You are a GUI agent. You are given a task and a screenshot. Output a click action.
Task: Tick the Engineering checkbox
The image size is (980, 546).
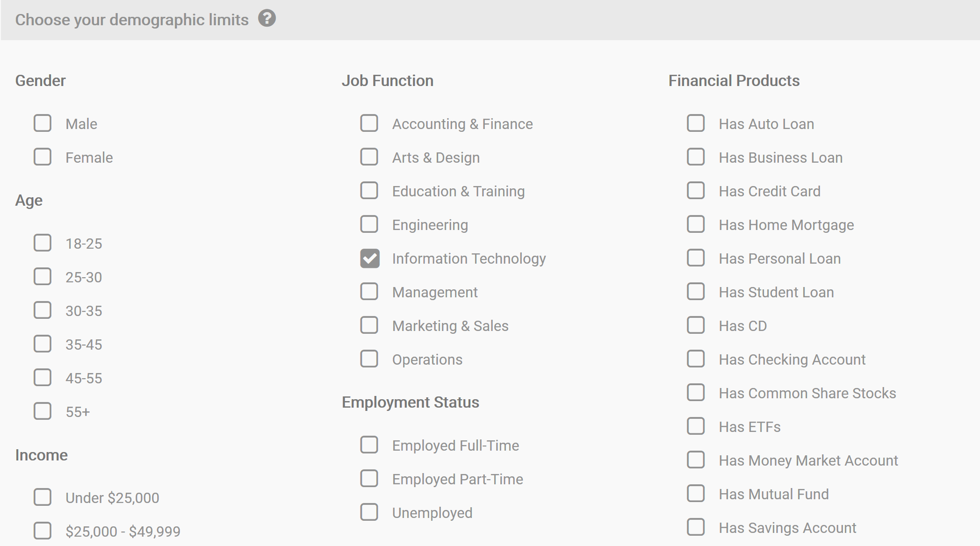[x=369, y=224]
